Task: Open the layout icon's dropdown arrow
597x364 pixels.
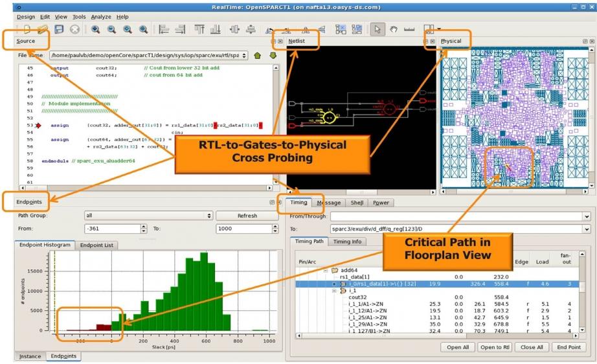Action: click(439, 29)
